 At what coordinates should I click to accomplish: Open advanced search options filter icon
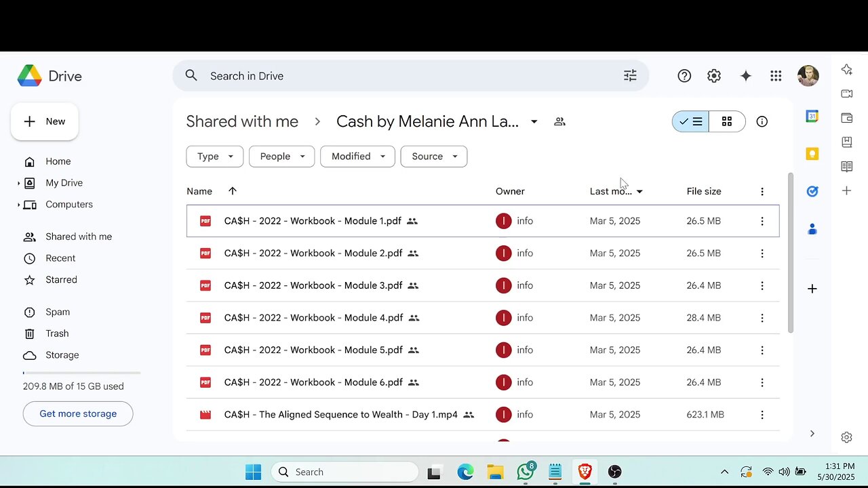(630, 76)
